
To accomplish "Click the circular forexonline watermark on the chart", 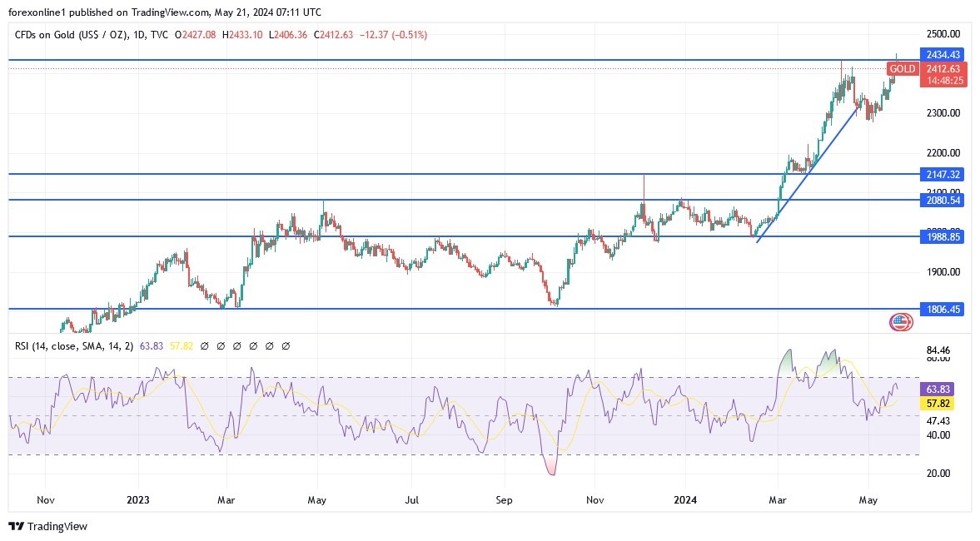I will coord(901,322).
